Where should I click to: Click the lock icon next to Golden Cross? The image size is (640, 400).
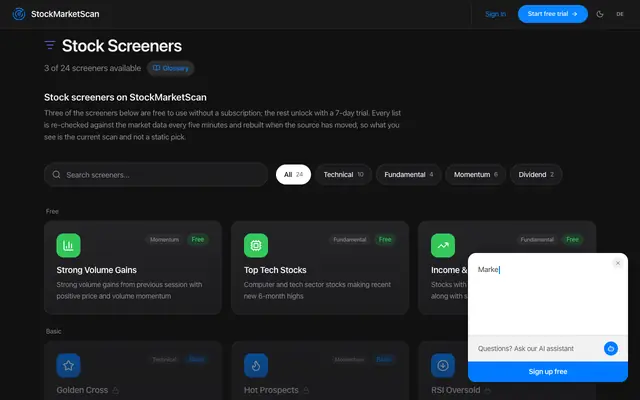[116, 390]
